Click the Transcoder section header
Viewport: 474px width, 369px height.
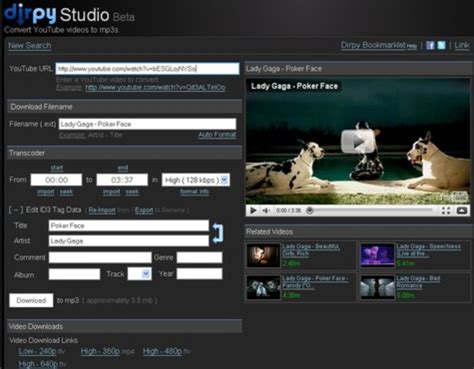[x=125, y=153]
